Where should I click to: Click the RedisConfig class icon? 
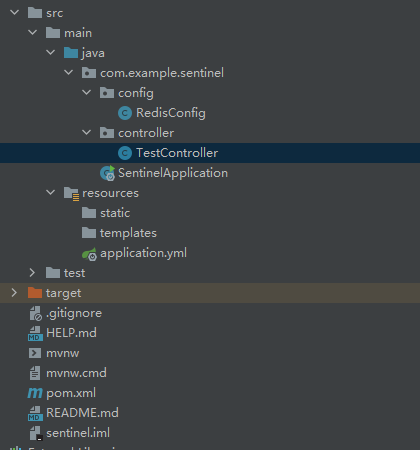(125, 113)
